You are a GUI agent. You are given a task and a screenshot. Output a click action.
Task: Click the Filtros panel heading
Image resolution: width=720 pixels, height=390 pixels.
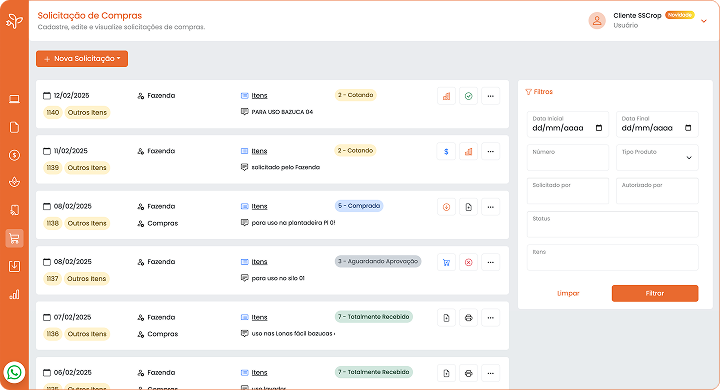[x=539, y=92]
